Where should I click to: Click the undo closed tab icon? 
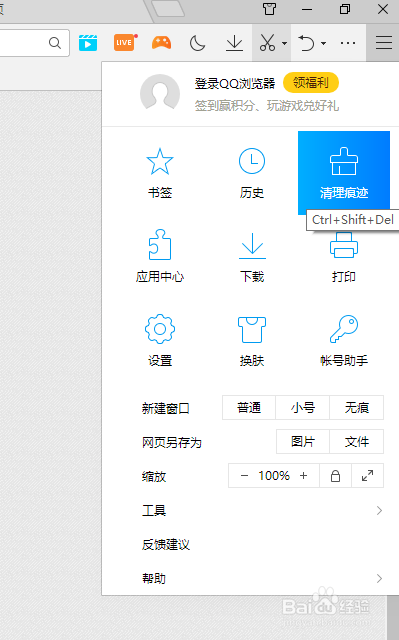[306, 42]
